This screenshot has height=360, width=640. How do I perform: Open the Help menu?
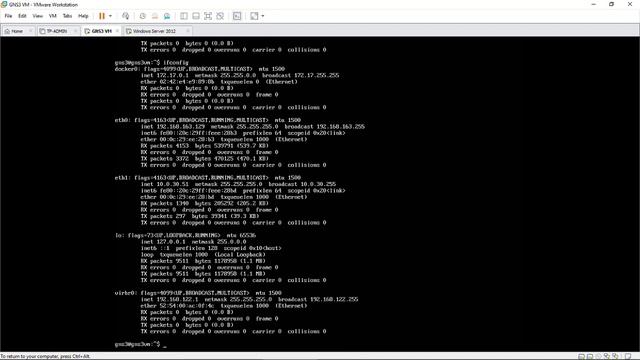pos(83,16)
